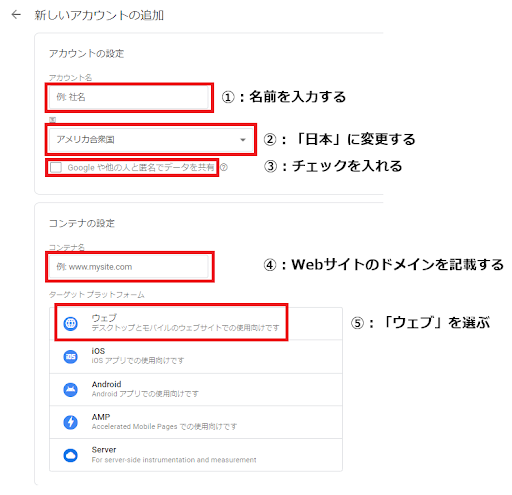512x495 pixels.
Task: Pick the Server server-side instrumentation option
Action: pos(196,455)
